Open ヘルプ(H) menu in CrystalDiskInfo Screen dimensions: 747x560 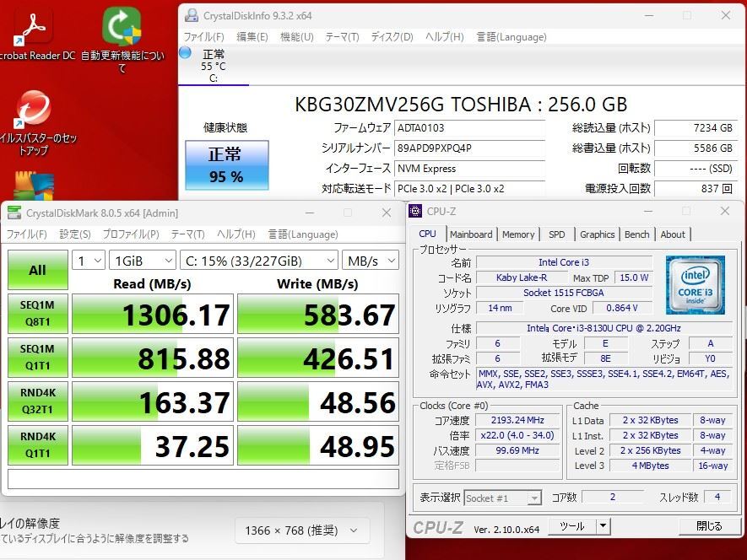point(445,37)
